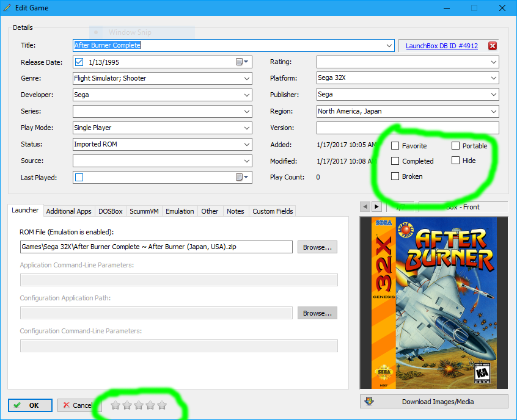Open the Developer dropdown
The width and height of the screenshot is (517, 420).
(247, 95)
